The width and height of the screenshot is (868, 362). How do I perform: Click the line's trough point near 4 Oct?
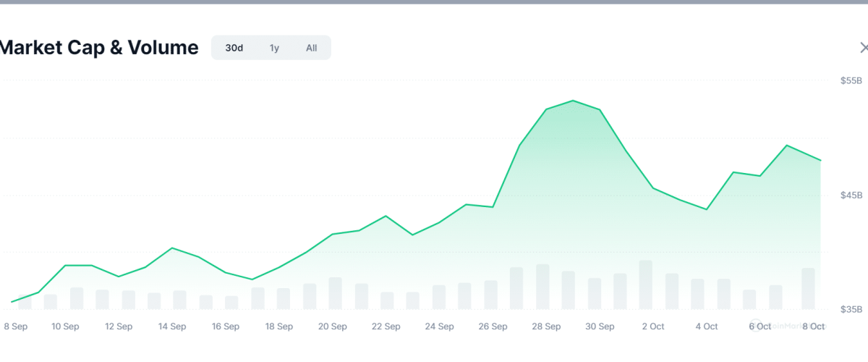point(707,209)
